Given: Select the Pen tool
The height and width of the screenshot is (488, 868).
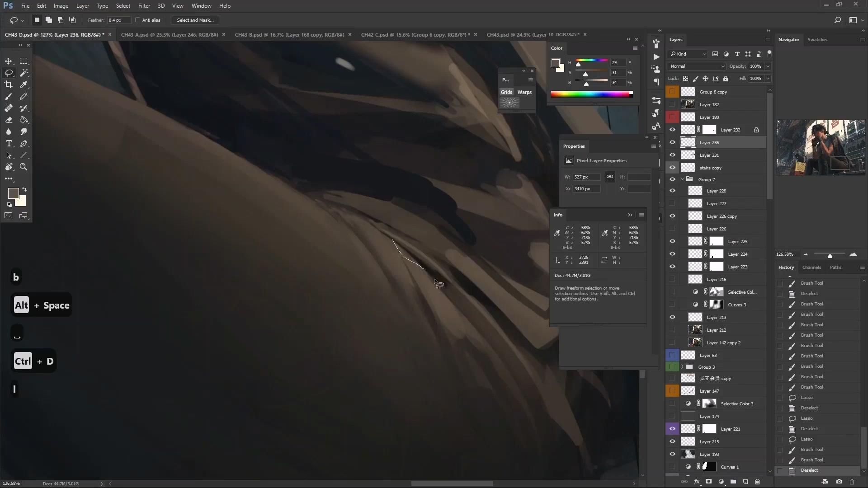Looking at the screenshot, I should [x=24, y=144].
